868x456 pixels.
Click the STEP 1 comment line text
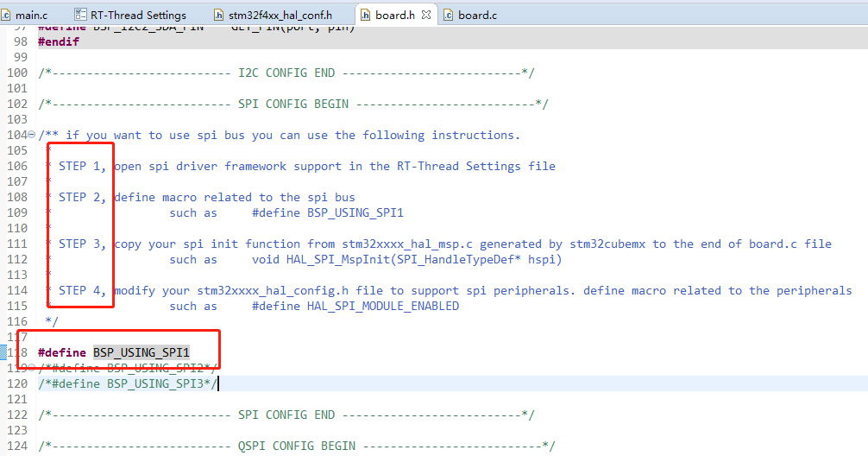[x=307, y=166]
